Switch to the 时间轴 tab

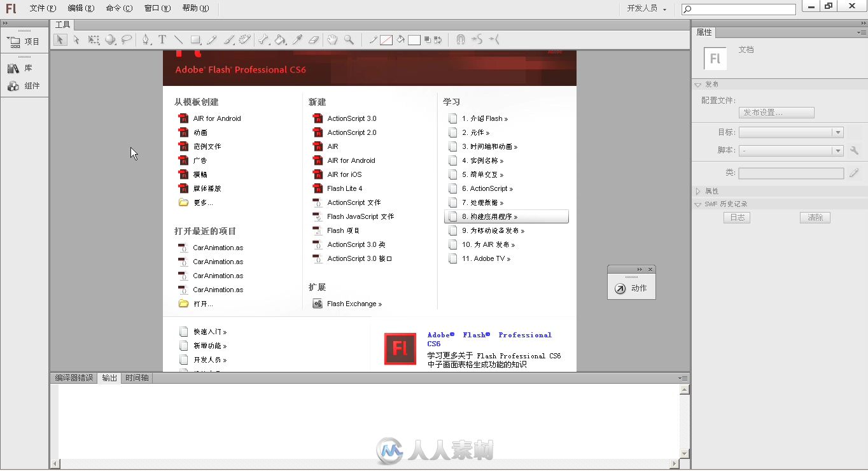tap(137, 377)
